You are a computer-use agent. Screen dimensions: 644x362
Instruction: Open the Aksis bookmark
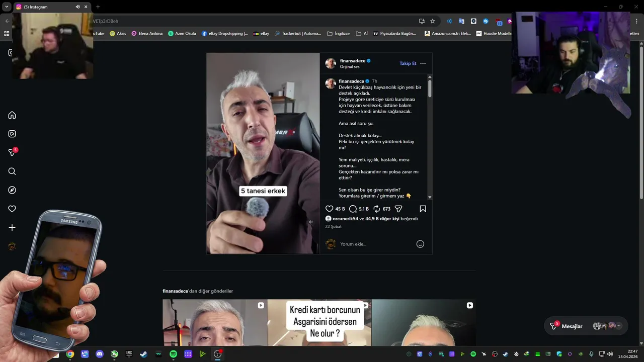118,34
